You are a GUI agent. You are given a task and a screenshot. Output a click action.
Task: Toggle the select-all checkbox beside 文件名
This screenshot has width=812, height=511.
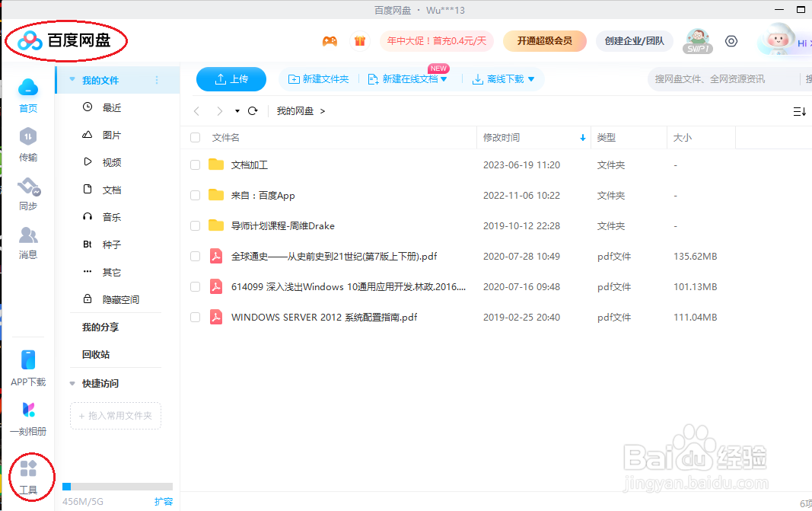196,137
